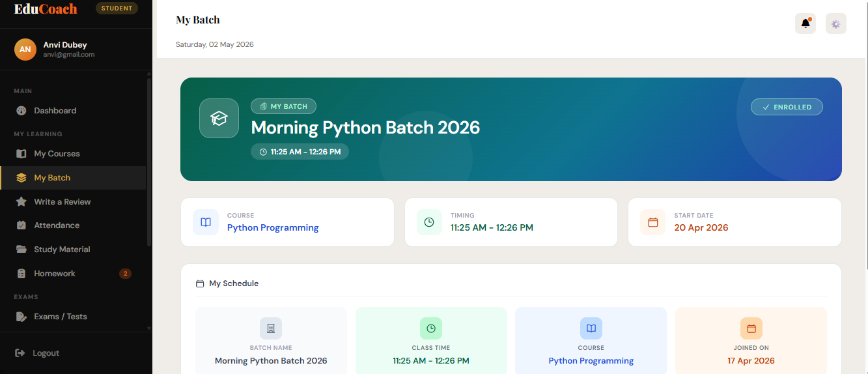Viewport: 868px width, 374px height.
Task: Click the Morning Python Batch 2026 banner heading
Action: point(365,128)
